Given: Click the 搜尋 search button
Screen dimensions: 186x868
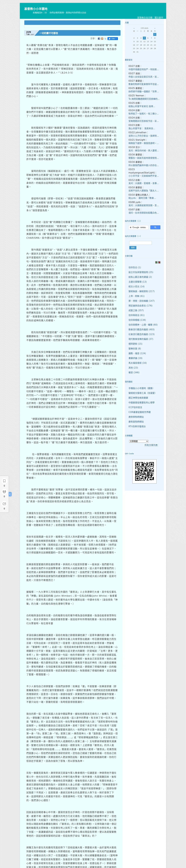Looking at the screenshot, I should point(133,247).
